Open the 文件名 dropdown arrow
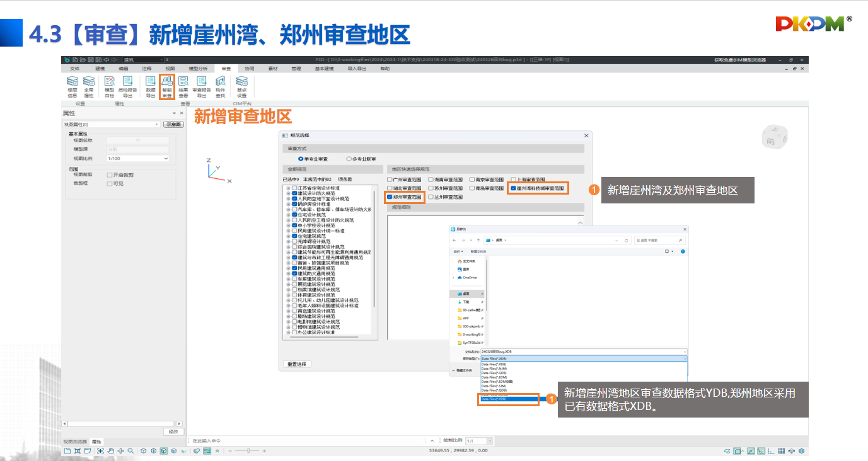Screen dimensions: 868x461 pos(685,351)
